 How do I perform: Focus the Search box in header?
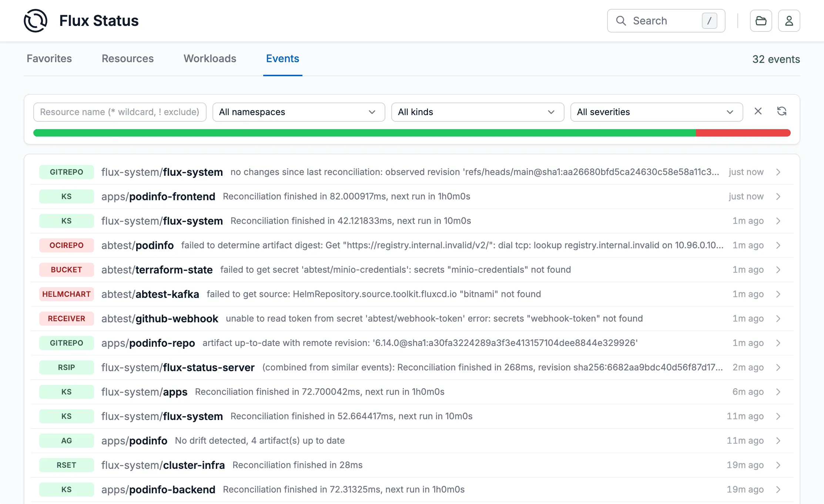tap(666, 21)
